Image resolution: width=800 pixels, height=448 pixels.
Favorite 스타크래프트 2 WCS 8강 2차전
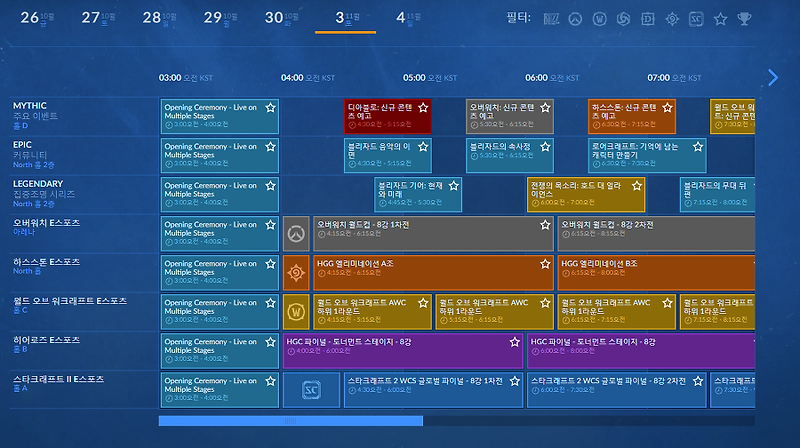click(x=698, y=381)
